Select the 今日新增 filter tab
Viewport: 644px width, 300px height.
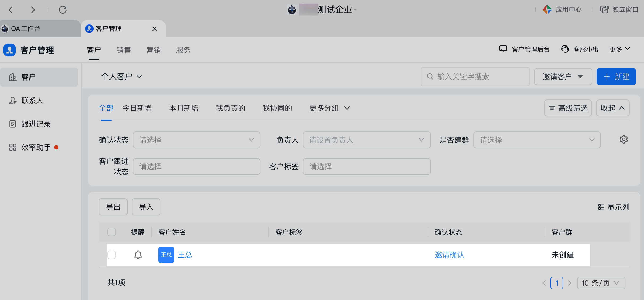click(x=137, y=108)
